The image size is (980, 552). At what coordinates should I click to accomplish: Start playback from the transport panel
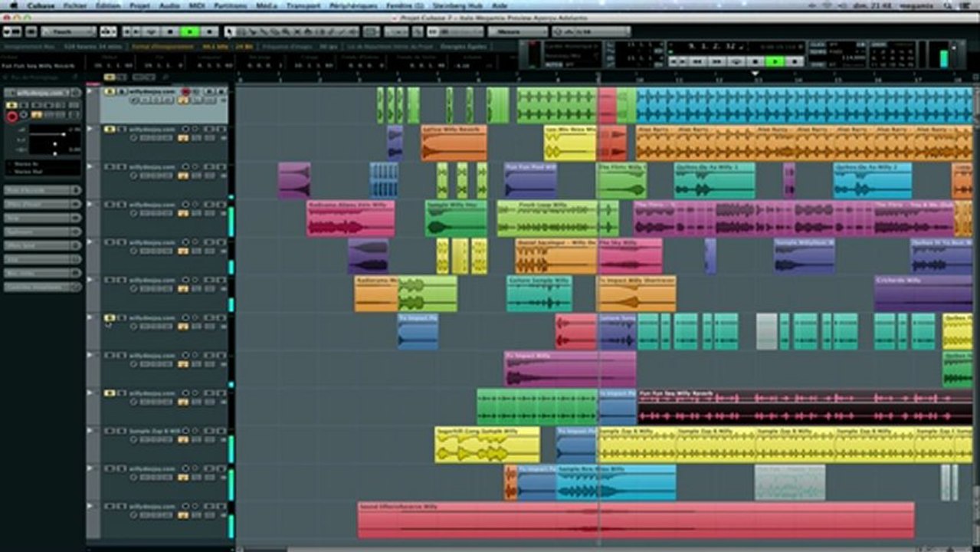pos(775,61)
